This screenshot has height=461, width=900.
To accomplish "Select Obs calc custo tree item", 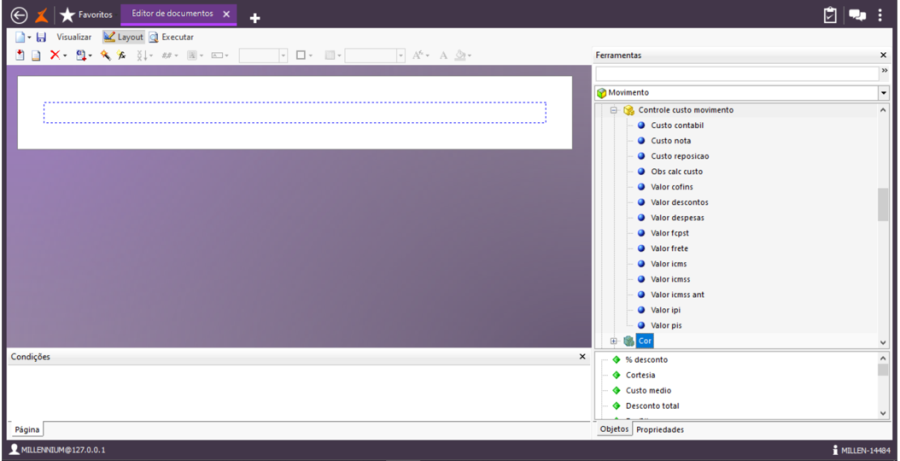I will (x=676, y=172).
